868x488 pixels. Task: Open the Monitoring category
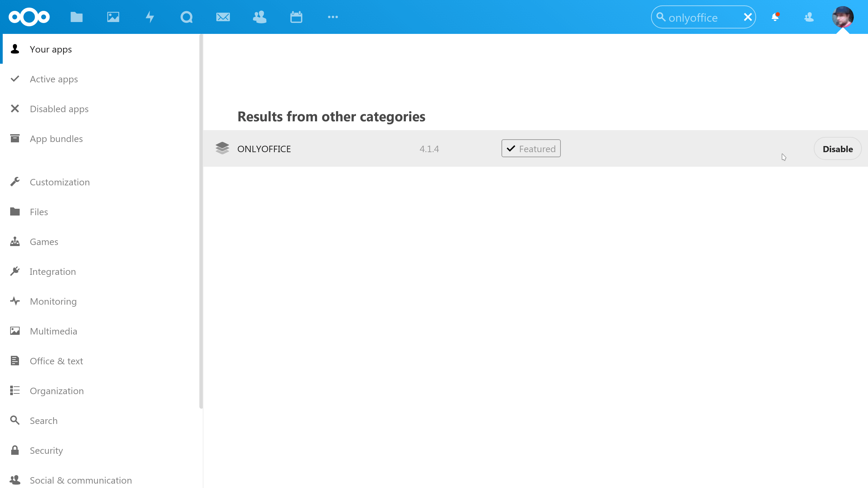[101, 301]
